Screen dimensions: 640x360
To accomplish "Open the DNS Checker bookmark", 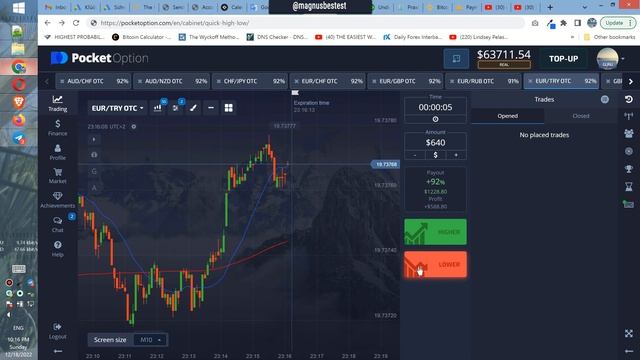I will [277, 37].
